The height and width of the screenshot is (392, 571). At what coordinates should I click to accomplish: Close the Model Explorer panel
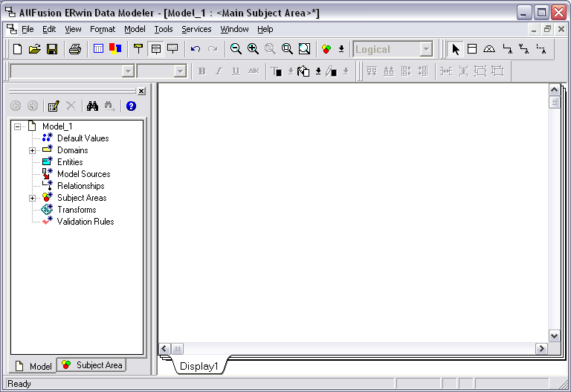[141, 91]
